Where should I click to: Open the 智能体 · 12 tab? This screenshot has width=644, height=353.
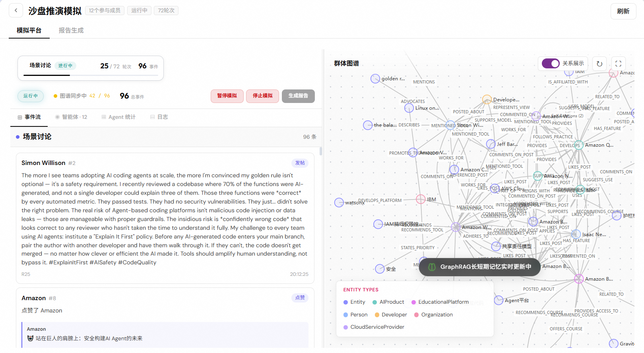click(x=71, y=117)
